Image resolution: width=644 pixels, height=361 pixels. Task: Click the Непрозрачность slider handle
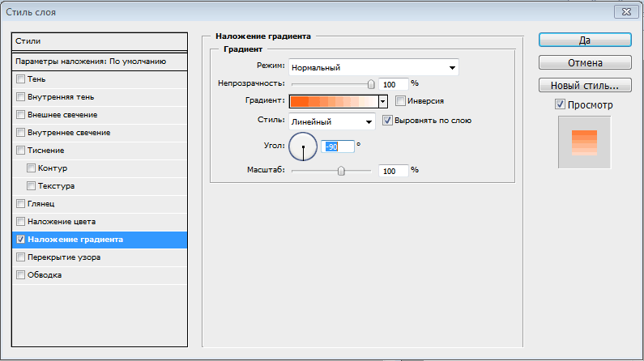[x=371, y=84]
